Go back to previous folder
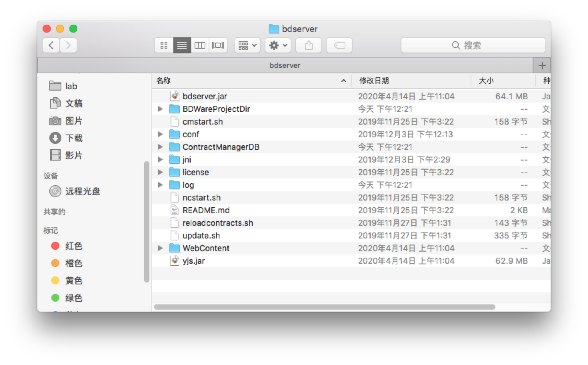This screenshot has width=588, height=365. click(x=51, y=45)
